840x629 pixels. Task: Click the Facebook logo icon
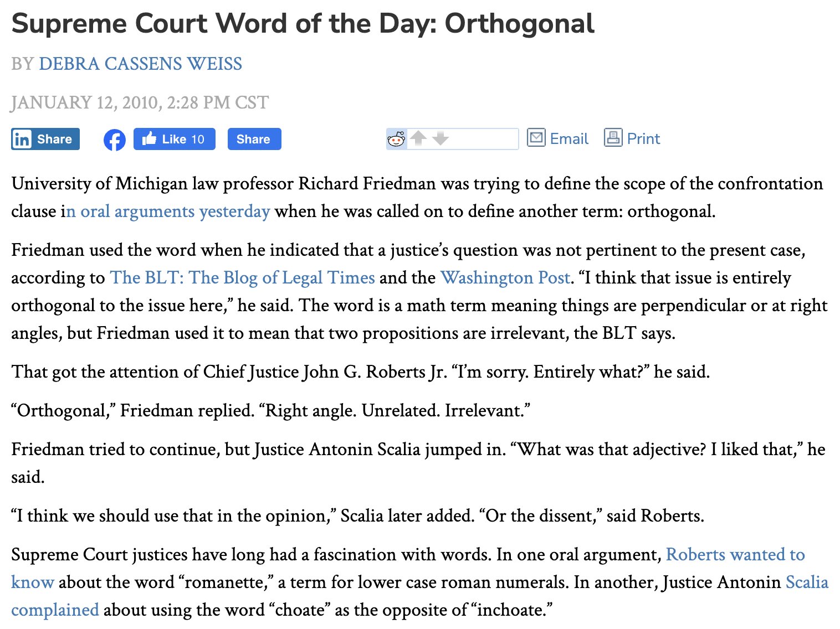tap(115, 140)
